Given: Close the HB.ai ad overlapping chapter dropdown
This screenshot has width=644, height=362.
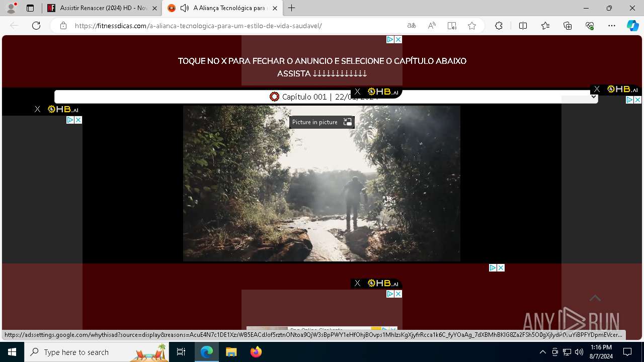Looking at the screenshot, I should point(357,92).
